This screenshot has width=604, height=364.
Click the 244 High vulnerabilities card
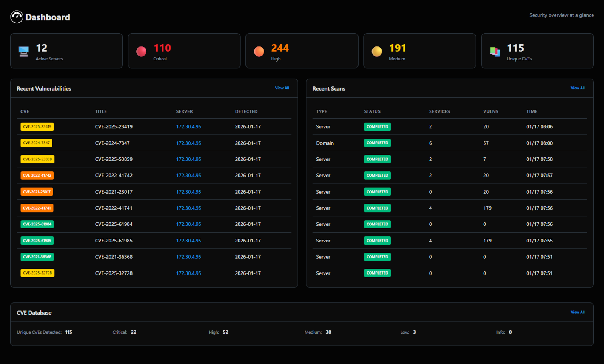[302, 51]
